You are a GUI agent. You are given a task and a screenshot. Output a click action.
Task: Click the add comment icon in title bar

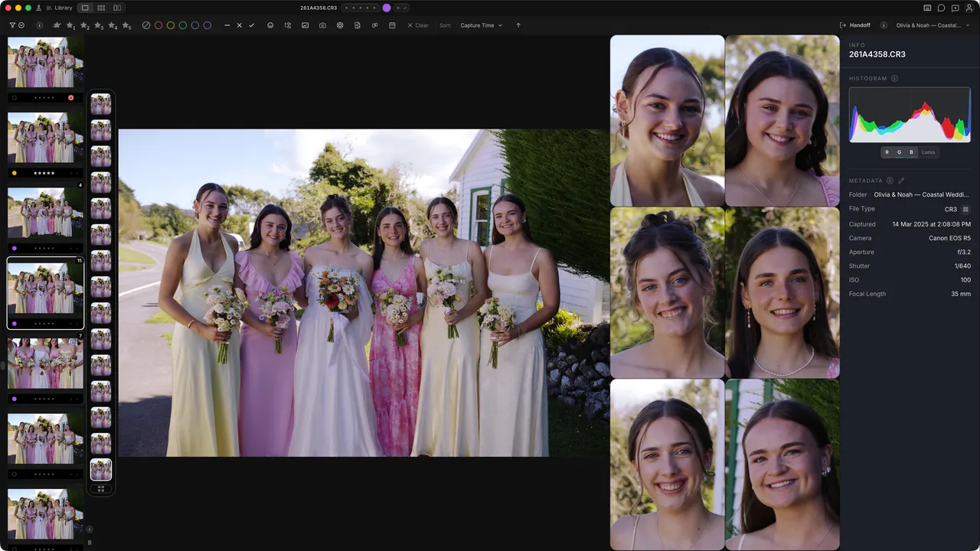(x=955, y=8)
